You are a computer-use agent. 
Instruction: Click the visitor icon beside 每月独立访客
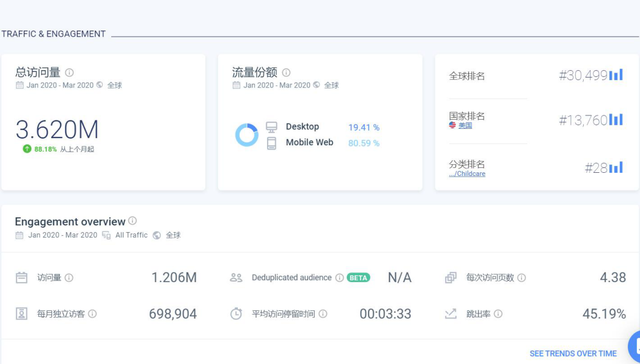20,314
